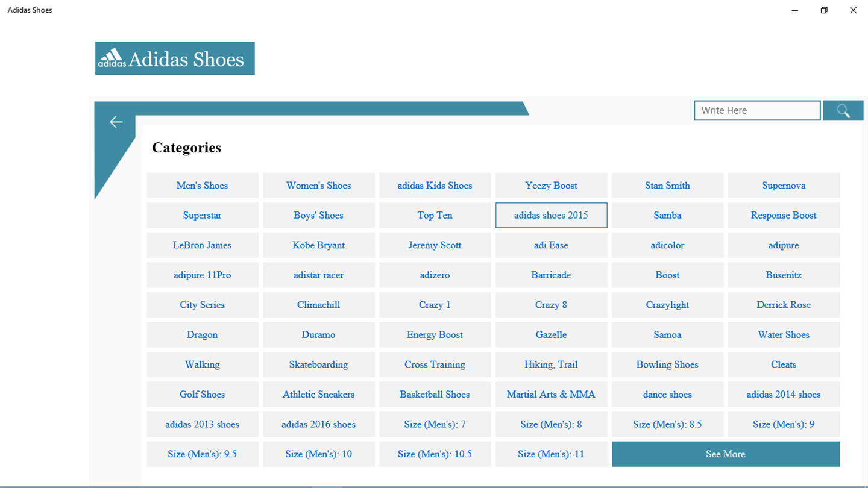
Task: Select the Energy Boost category
Action: point(435,334)
